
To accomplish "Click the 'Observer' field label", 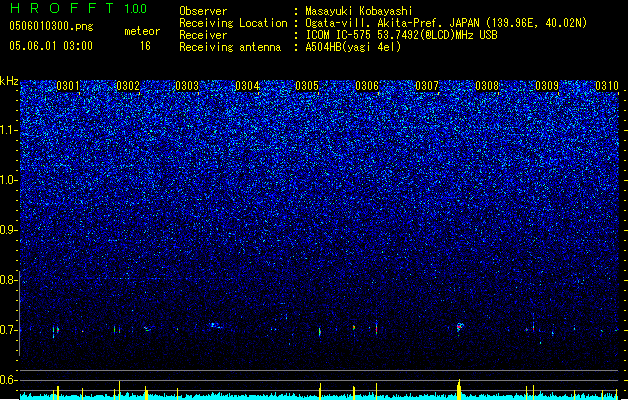I will pyautogui.click(x=203, y=11).
